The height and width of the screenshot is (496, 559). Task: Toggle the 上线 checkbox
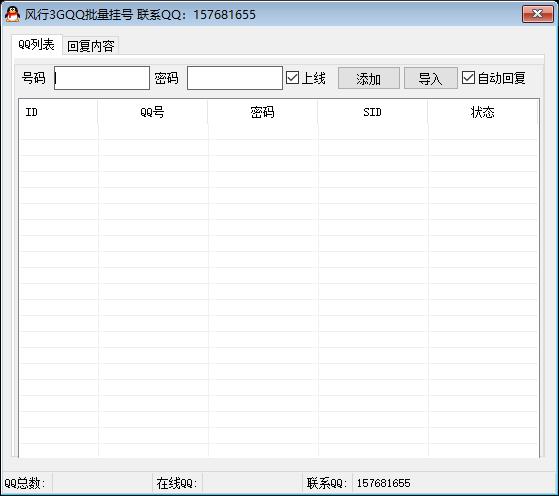click(292, 78)
